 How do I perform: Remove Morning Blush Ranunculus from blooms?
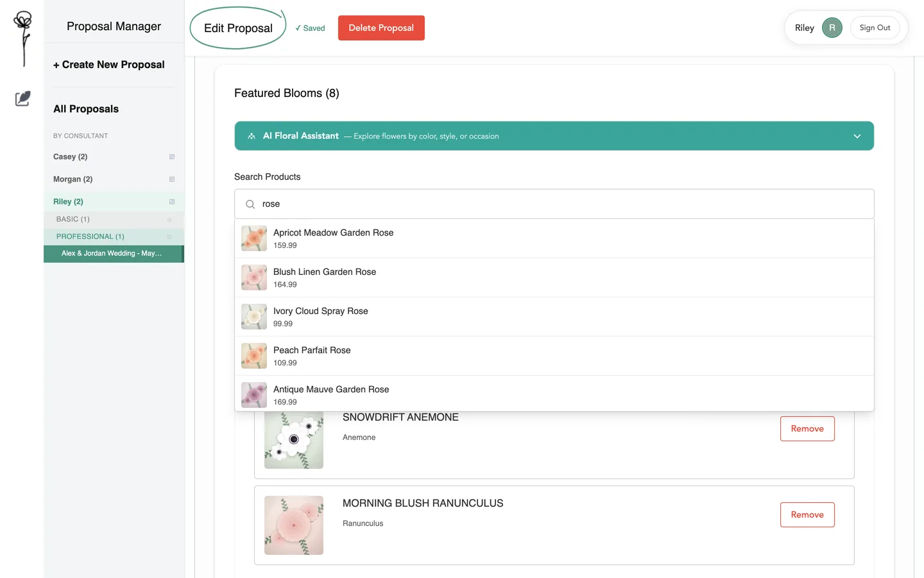coord(807,514)
